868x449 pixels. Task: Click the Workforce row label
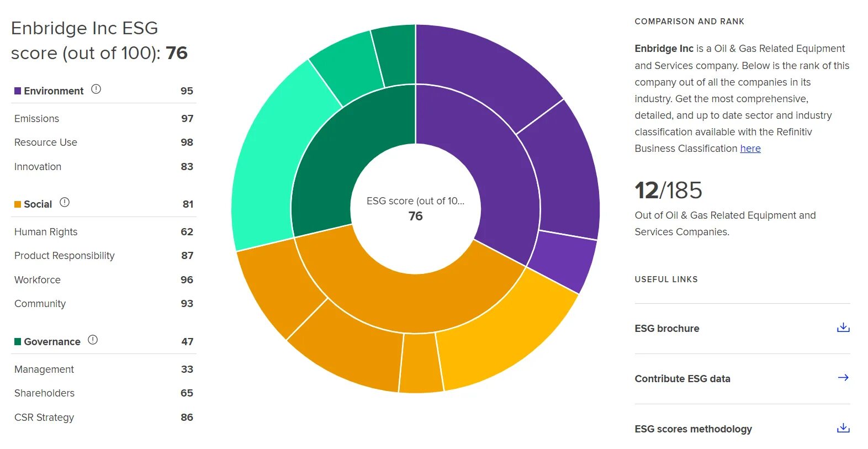click(38, 279)
